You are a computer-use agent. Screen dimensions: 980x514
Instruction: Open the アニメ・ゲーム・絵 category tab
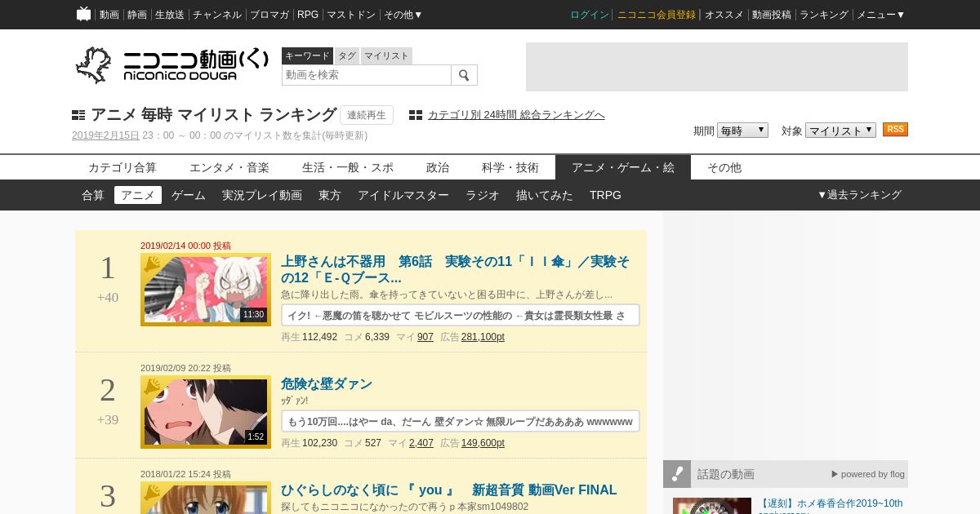(x=623, y=167)
